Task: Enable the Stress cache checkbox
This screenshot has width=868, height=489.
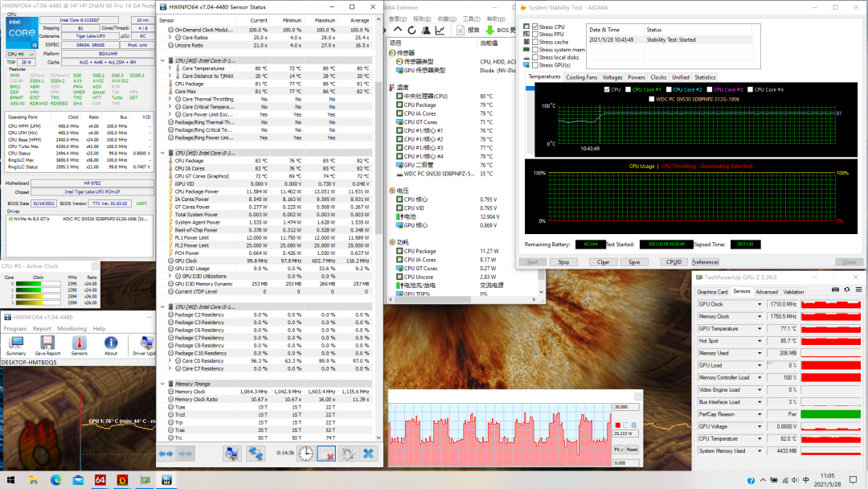Action: point(535,42)
